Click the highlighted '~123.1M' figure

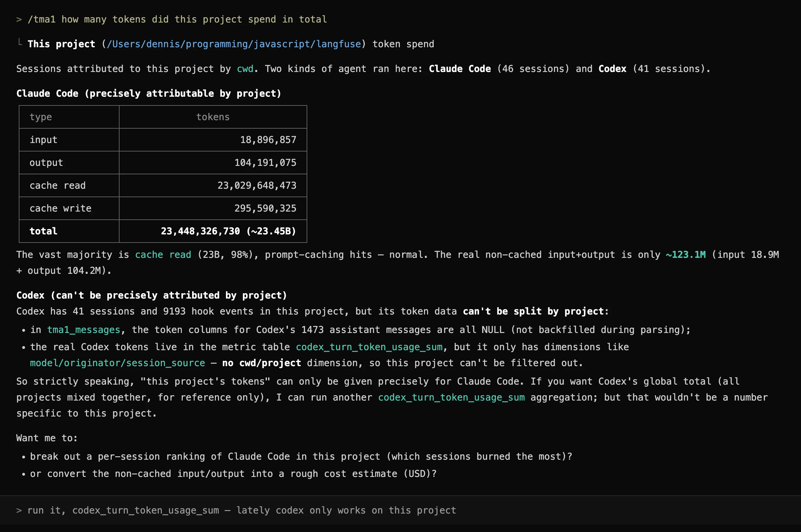[x=686, y=255]
